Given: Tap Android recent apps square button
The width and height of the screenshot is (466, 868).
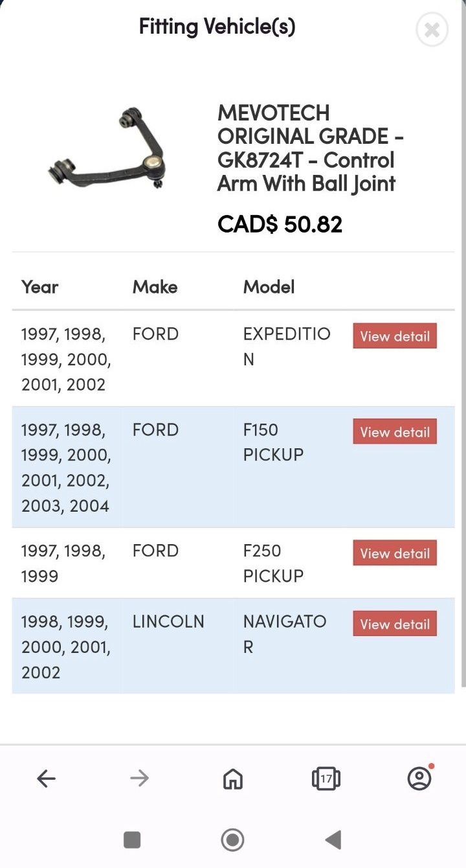Looking at the screenshot, I should click(x=132, y=840).
